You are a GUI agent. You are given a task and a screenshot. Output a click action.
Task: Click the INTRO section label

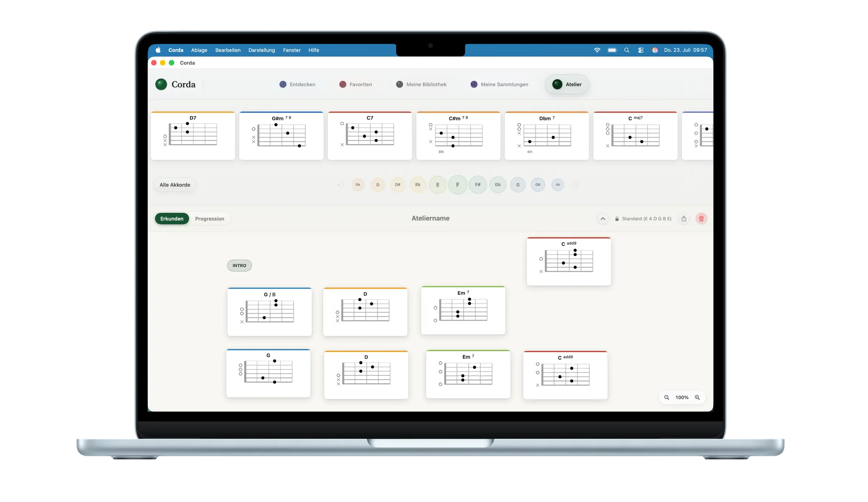(x=239, y=265)
